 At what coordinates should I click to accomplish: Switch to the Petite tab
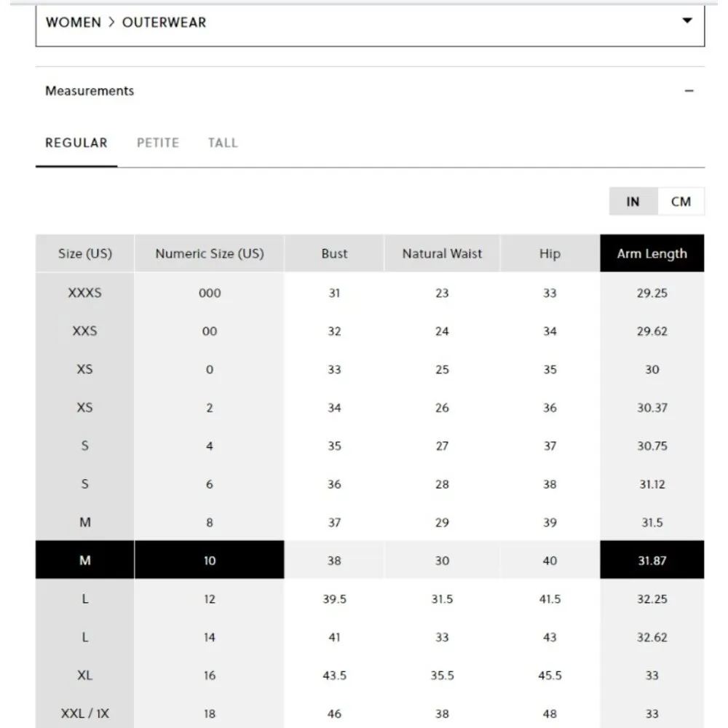158,143
